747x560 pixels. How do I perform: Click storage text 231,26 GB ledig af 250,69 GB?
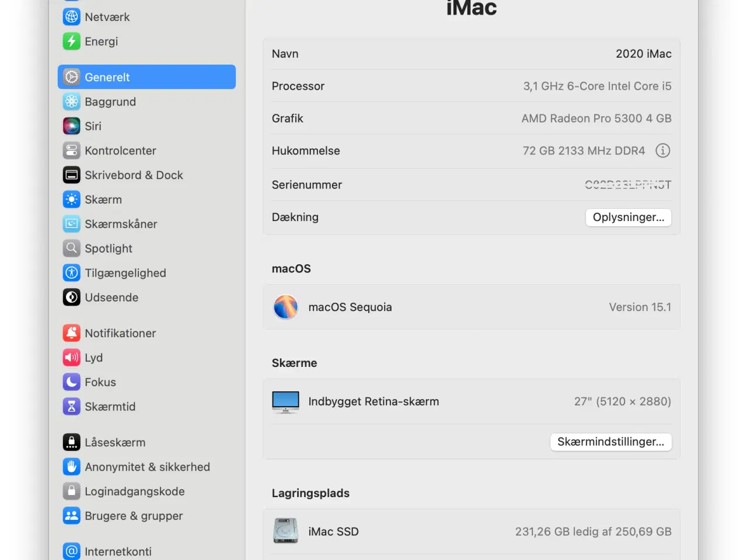point(594,531)
